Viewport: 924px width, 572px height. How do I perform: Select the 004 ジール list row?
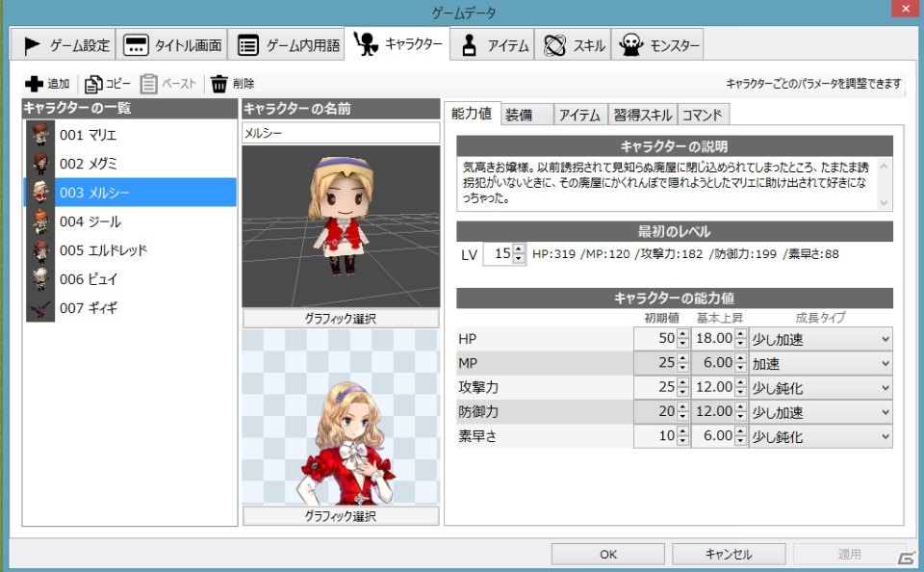click(130, 221)
